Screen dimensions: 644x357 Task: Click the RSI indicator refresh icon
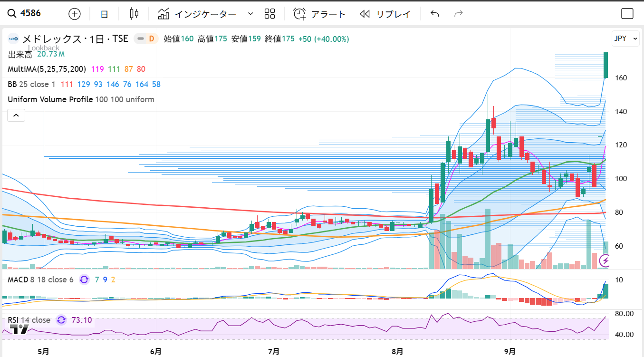pos(61,320)
